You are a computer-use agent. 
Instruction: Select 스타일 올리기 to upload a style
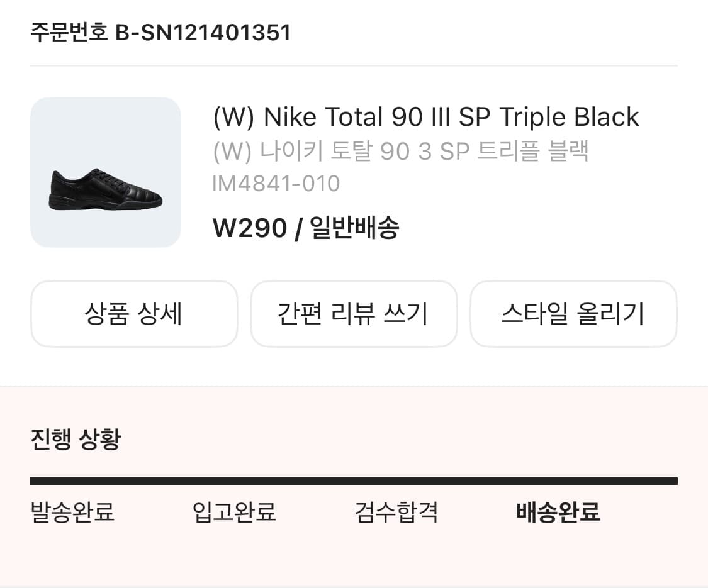[x=573, y=313]
